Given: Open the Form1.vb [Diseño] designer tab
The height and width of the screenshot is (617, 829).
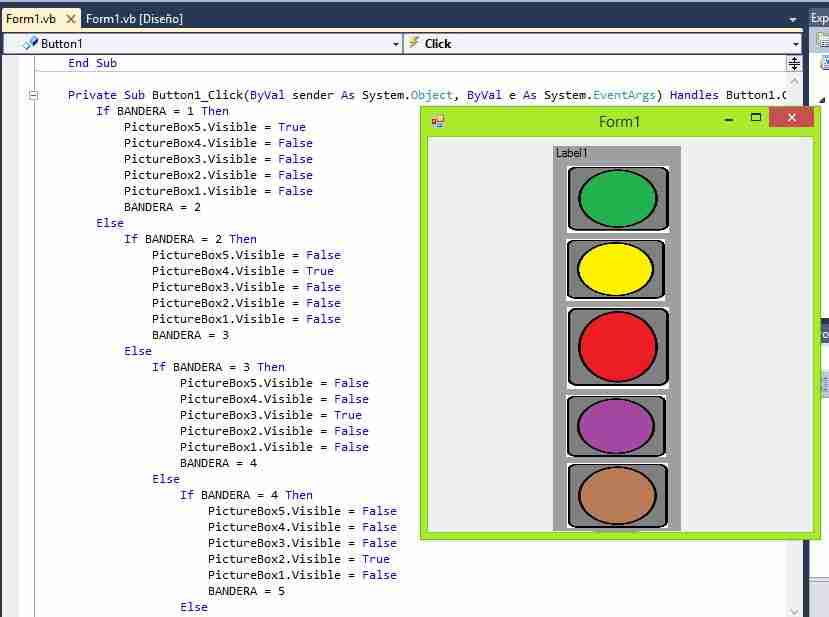Looking at the screenshot, I should tap(134, 19).
